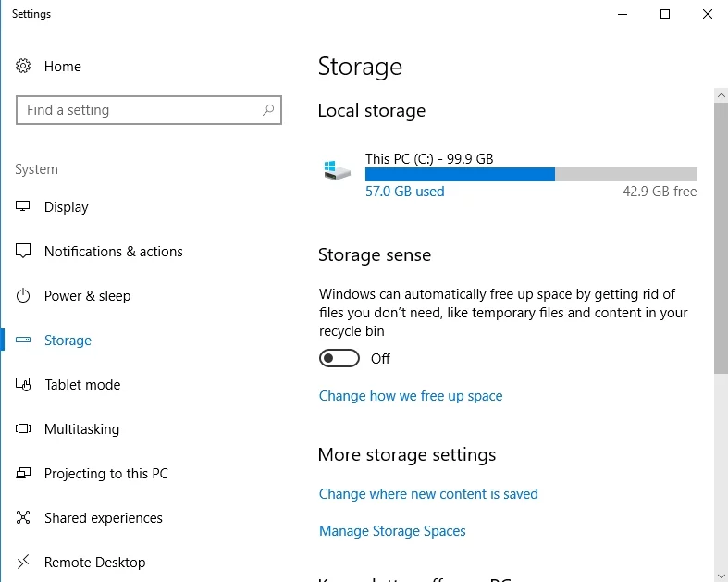Click the This PC drive icon
This screenshot has width=728, height=582.
point(337,171)
